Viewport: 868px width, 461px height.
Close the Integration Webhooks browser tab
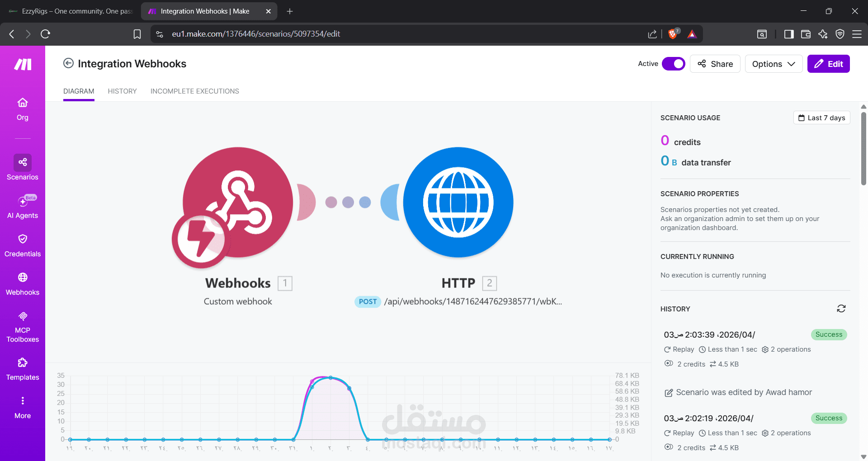268,11
